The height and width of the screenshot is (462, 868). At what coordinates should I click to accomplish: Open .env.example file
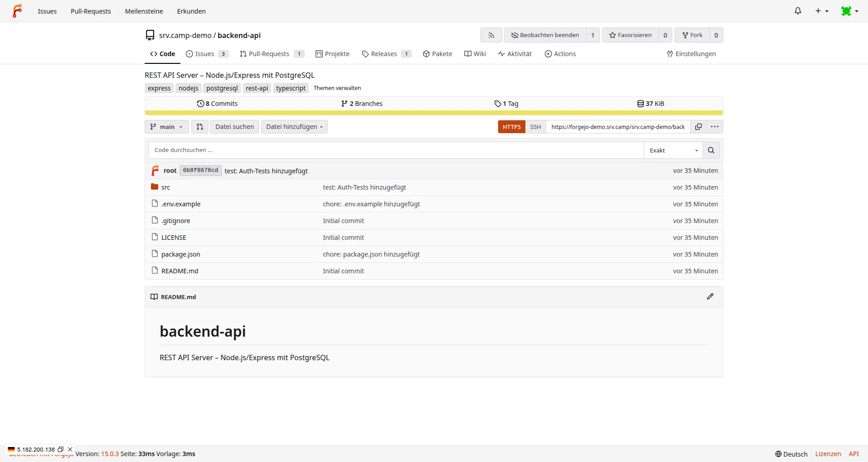pyautogui.click(x=181, y=204)
